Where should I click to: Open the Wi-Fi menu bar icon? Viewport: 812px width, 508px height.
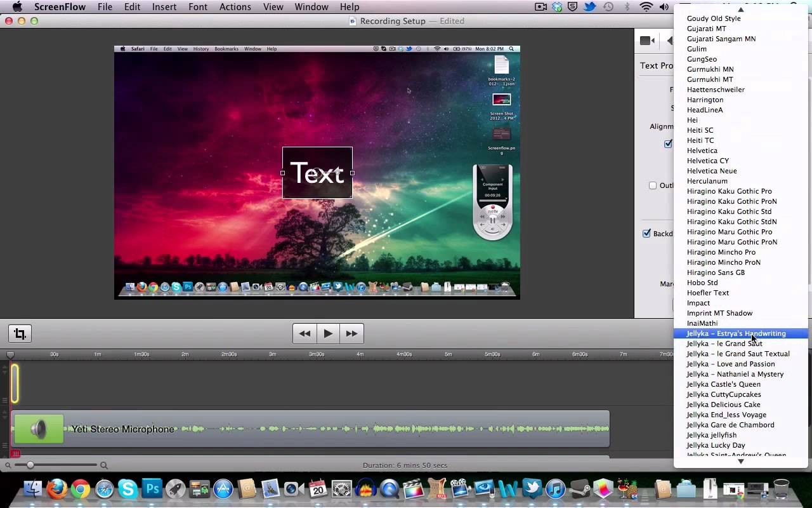point(646,7)
